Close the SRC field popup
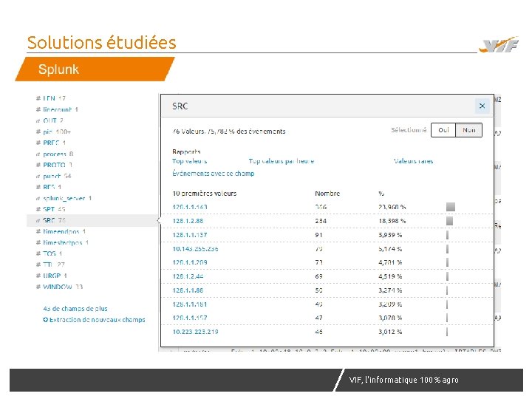Viewport: 532px width, 399px height. 482,106
